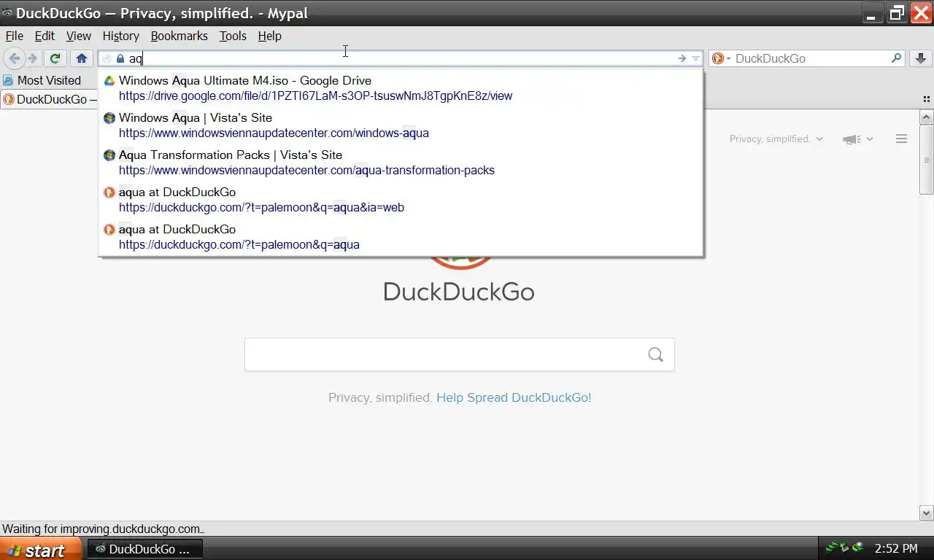Screen dimensions: 934x560
Task: Open the Edit menu
Action: pos(45,36)
